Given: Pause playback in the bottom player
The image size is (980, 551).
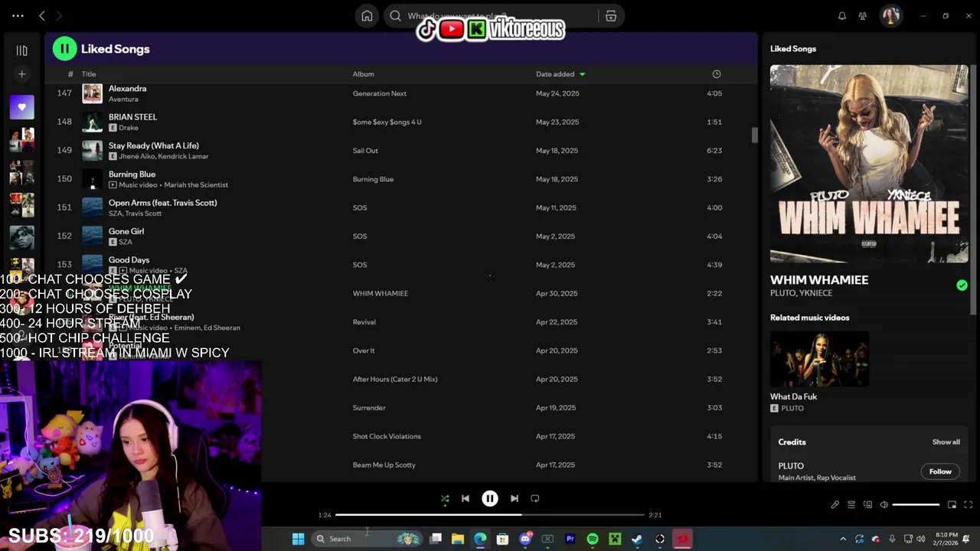Looking at the screenshot, I should click(x=490, y=499).
